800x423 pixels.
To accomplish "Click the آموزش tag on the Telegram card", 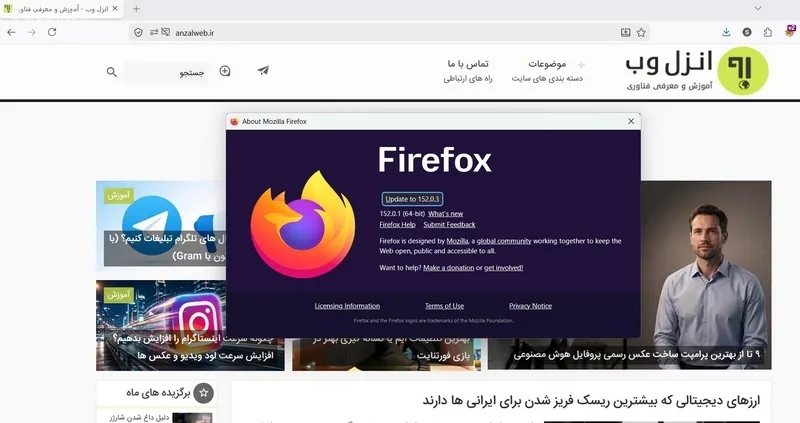I will (119, 195).
